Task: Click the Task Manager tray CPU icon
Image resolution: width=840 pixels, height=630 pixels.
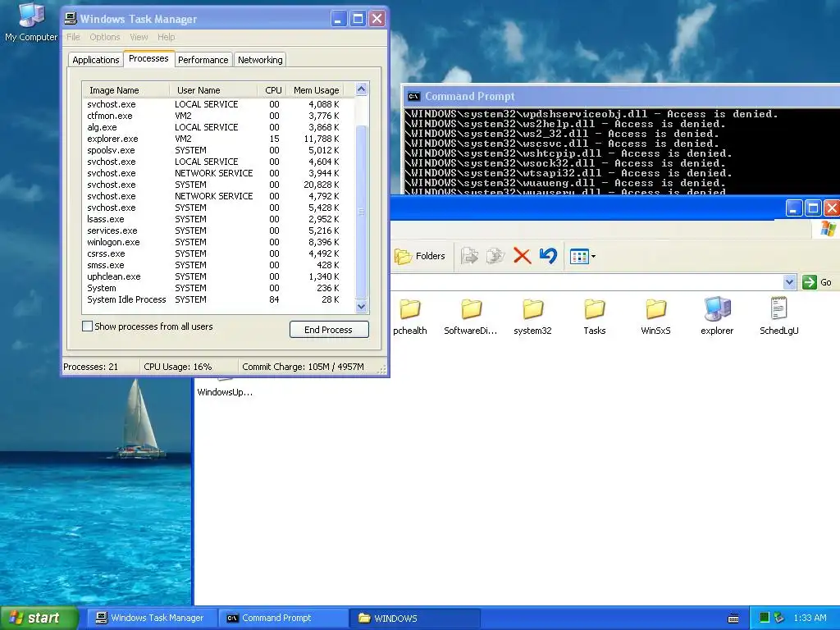Action: [x=765, y=618]
